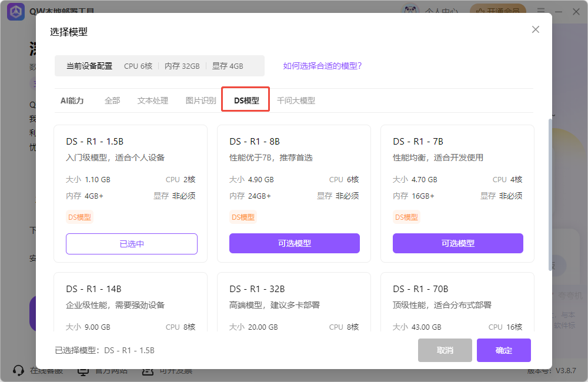Click the model list vertical scrollbar

550,195
